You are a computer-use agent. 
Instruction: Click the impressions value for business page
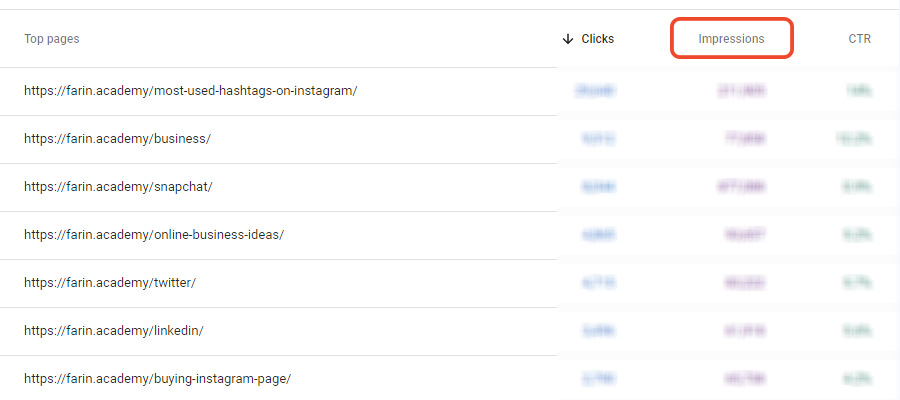pos(740,139)
